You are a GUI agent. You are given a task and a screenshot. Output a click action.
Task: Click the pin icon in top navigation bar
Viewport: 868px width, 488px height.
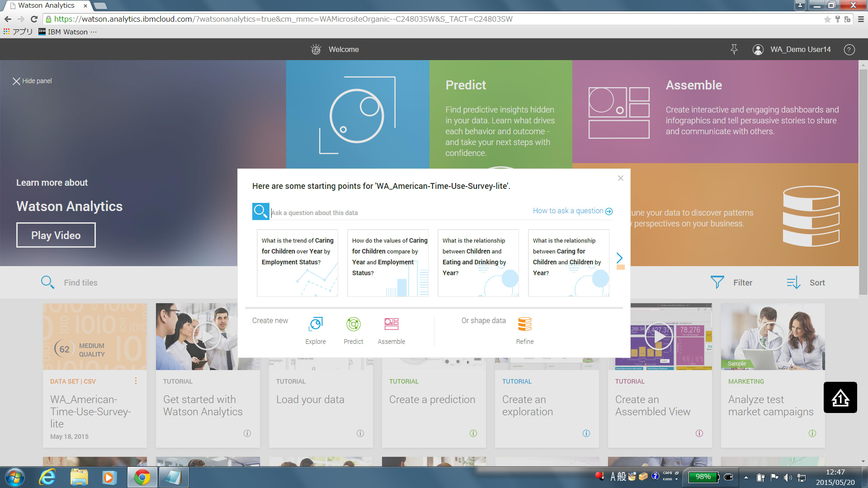pyautogui.click(x=734, y=49)
